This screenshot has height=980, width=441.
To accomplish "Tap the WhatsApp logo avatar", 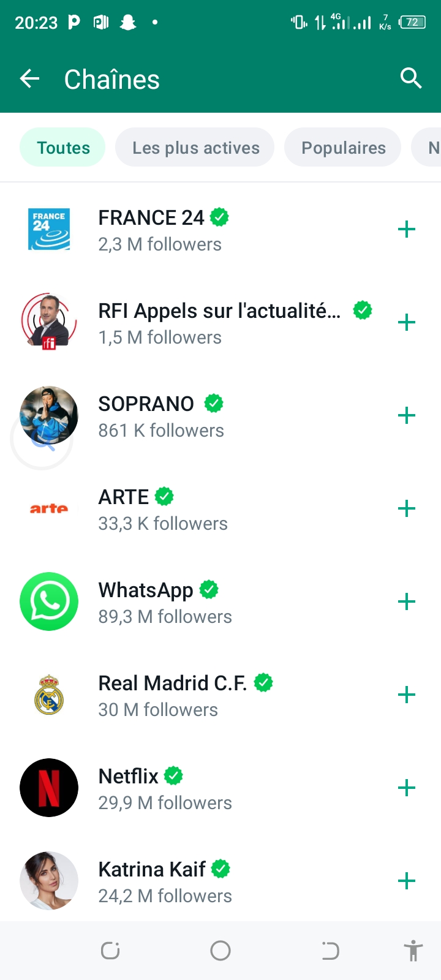I will pos(49,601).
